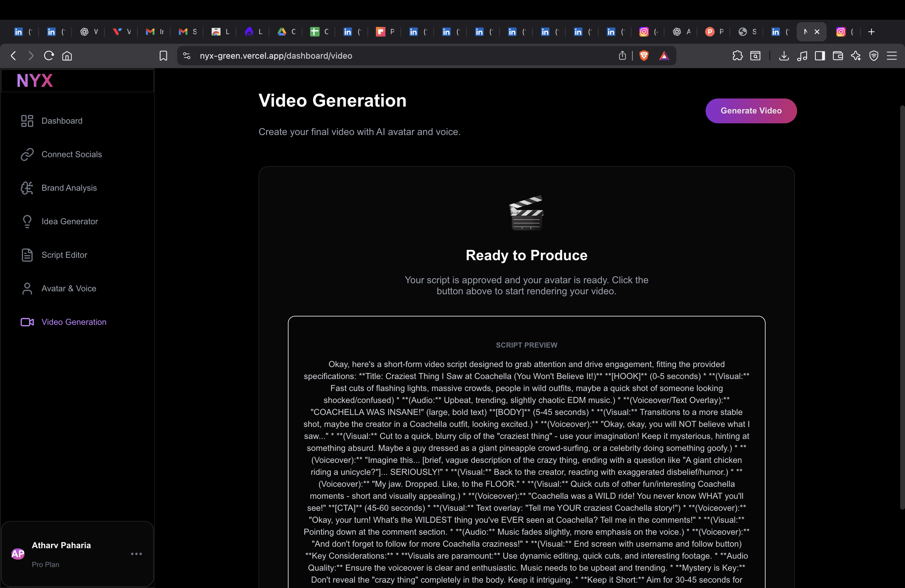905x588 pixels.
Task: Open three-dot menu next to Atharv Paharia
Action: pos(136,554)
